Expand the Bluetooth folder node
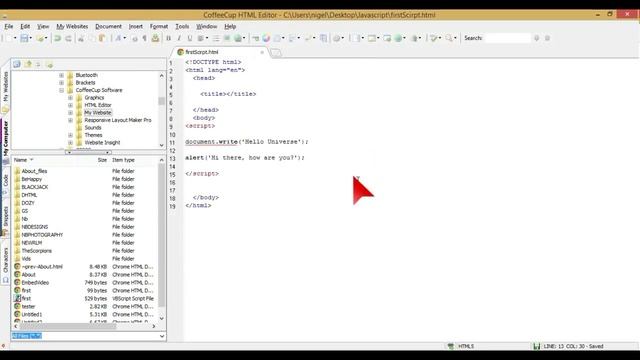The height and width of the screenshot is (360, 640). click(x=61, y=75)
